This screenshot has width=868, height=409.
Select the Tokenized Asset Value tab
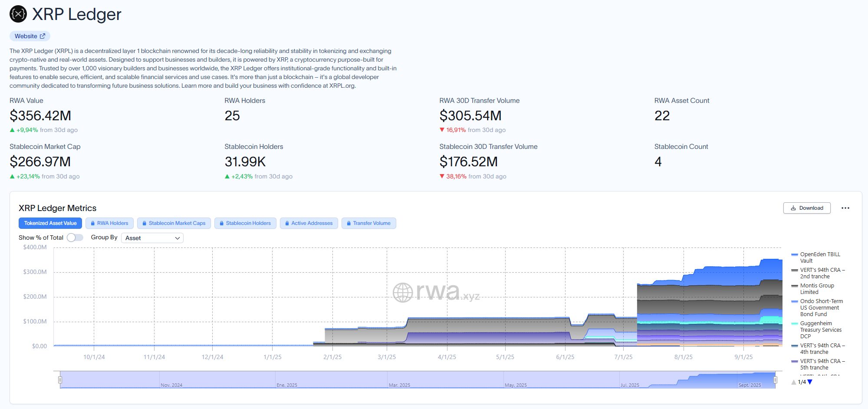click(50, 223)
